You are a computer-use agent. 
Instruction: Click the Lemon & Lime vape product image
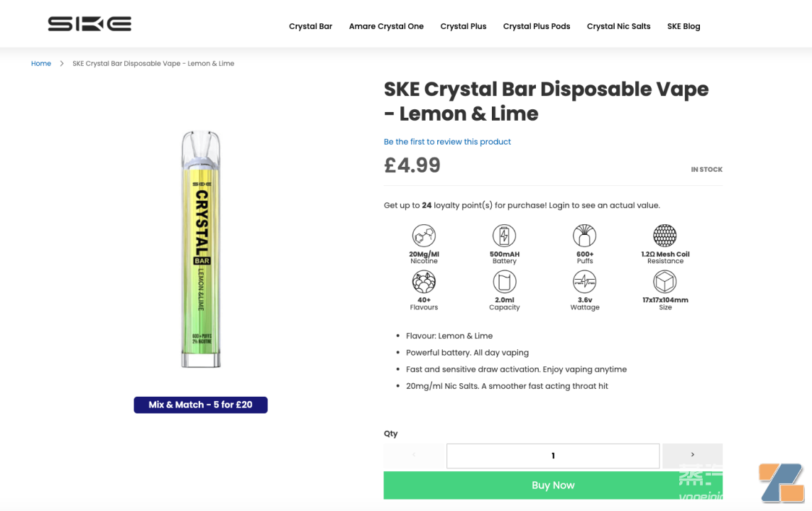pyautogui.click(x=201, y=249)
